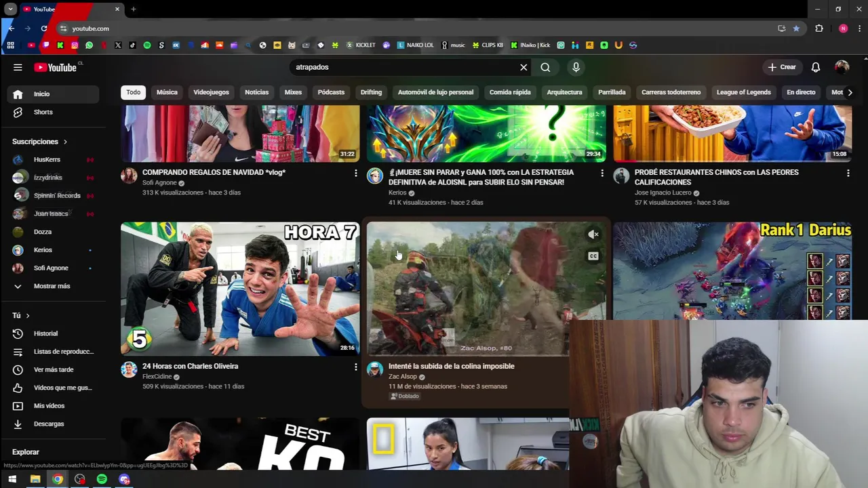Go back in Chrome
Screen dimensions: 868x488
click(x=12, y=28)
